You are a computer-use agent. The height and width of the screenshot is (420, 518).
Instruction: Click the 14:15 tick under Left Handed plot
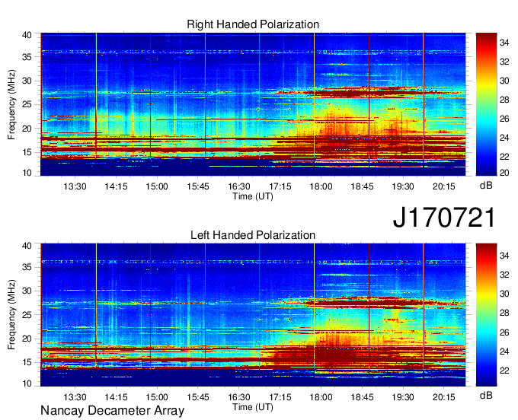116,397
